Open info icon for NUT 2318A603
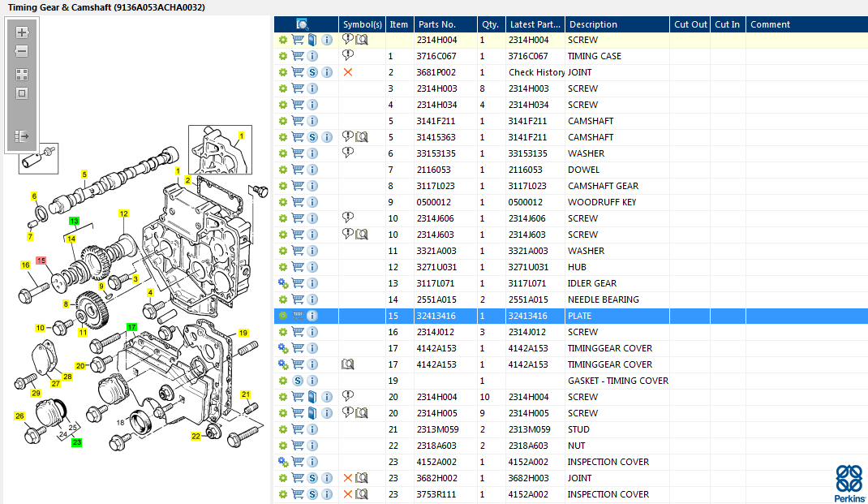868x504 pixels. pos(312,446)
